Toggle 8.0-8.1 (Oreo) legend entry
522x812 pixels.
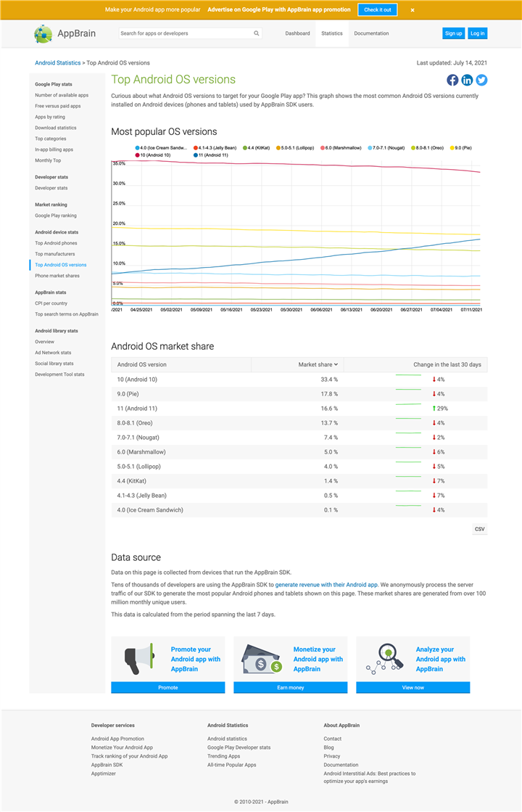tap(428, 147)
